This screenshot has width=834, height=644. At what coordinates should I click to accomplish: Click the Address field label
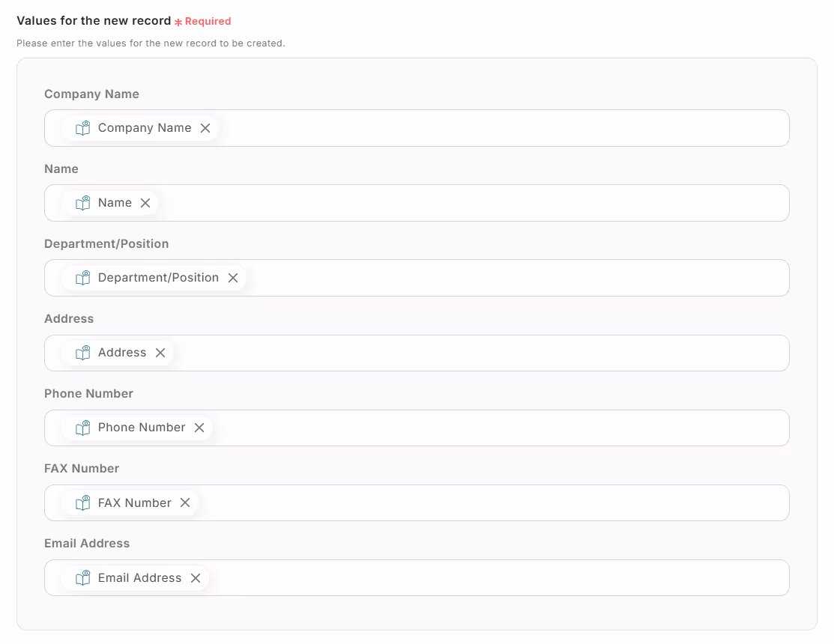coord(69,319)
